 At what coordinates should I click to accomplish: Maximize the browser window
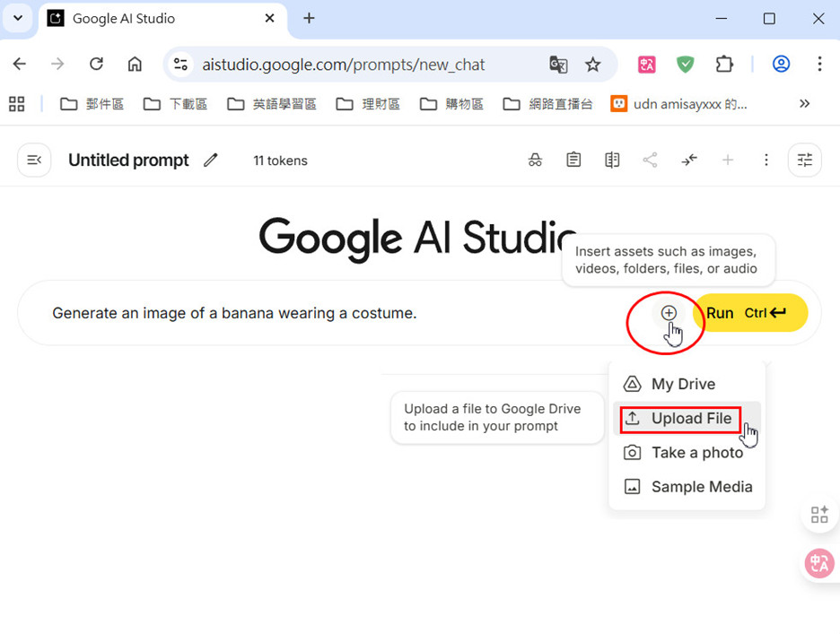click(769, 18)
